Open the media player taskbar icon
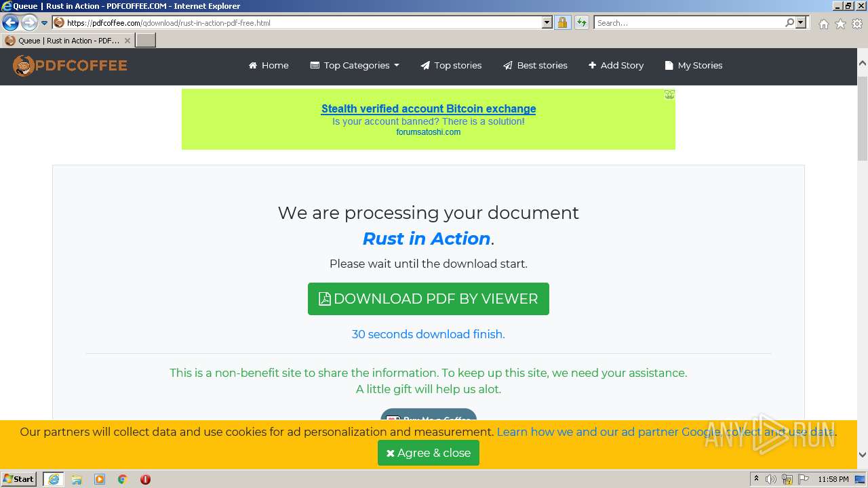The width and height of the screenshot is (868, 488). (100, 479)
